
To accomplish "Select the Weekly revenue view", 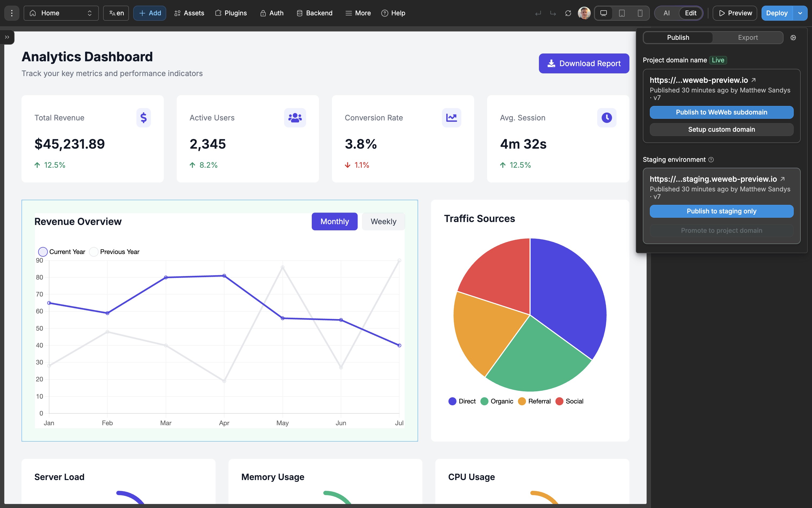I will [x=383, y=221].
